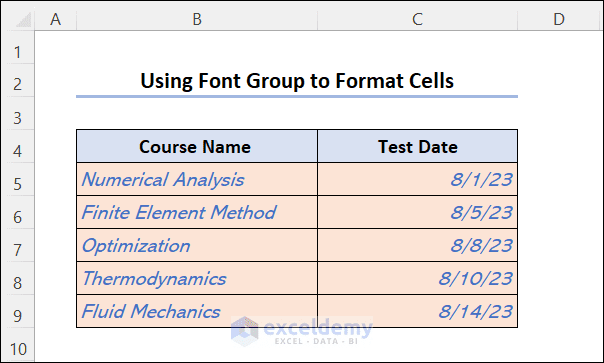Select column B header
This screenshot has width=604, height=363.
pyautogui.click(x=197, y=19)
